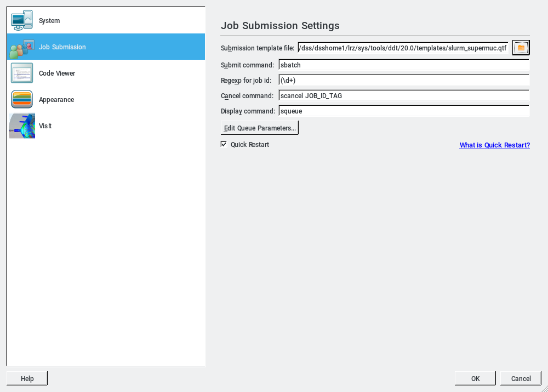The height and width of the screenshot is (392, 548).
Task: Browse for submission template file via folder icon
Action: pyautogui.click(x=521, y=48)
